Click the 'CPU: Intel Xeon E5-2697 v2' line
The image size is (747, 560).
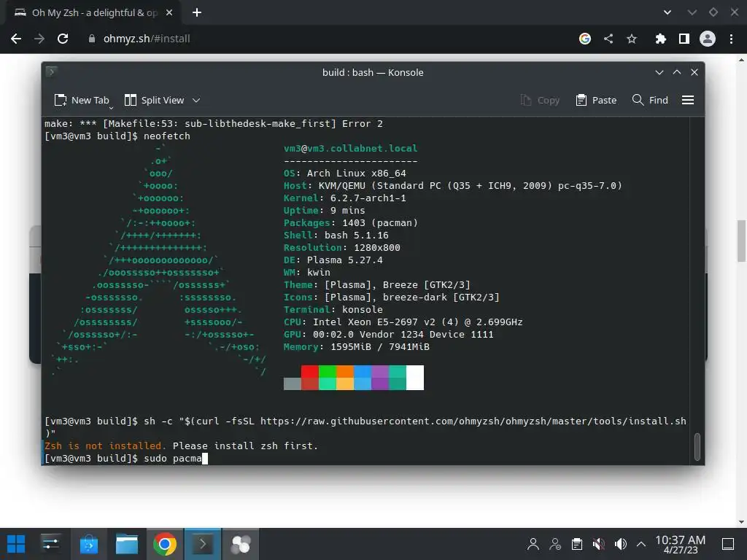(x=403, y=322)
